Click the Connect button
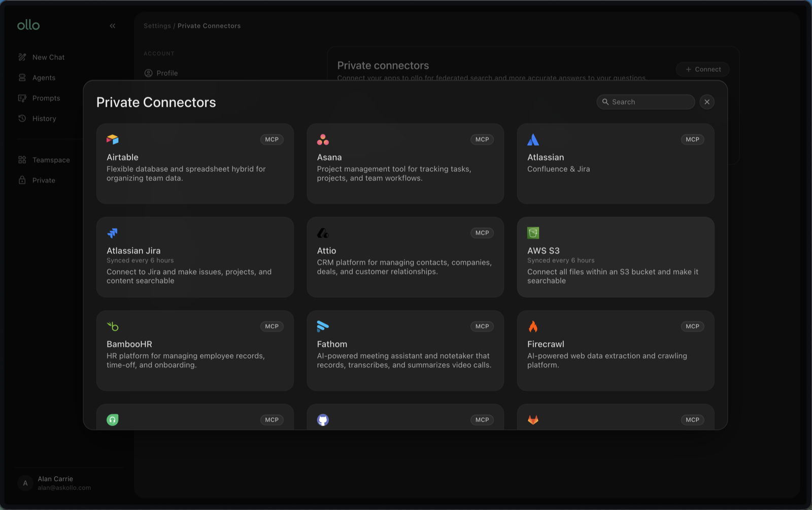This screenshot has height=510, width=812. 703,70
